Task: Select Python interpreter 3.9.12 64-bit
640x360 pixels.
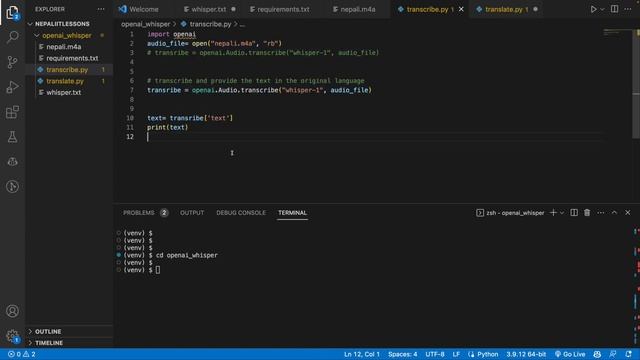Action: click(526, 354)
